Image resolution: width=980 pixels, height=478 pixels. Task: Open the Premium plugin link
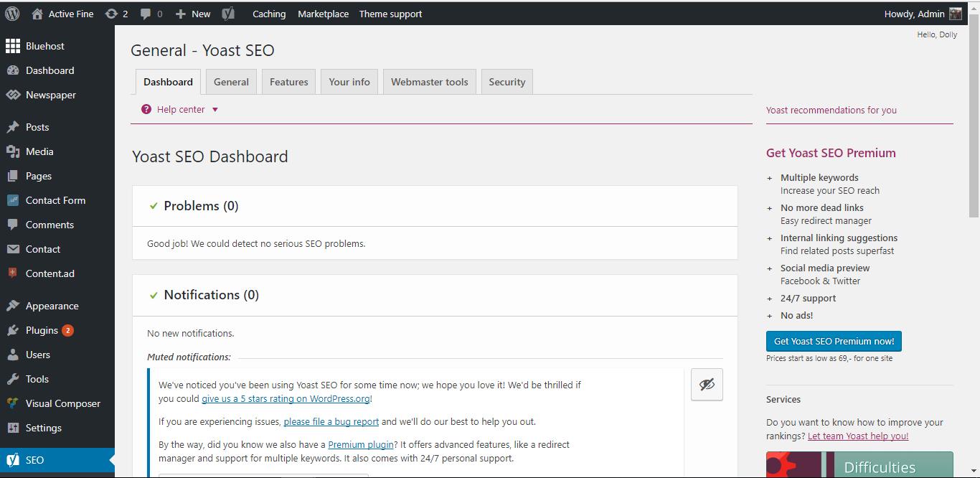[x=361, y=444]
